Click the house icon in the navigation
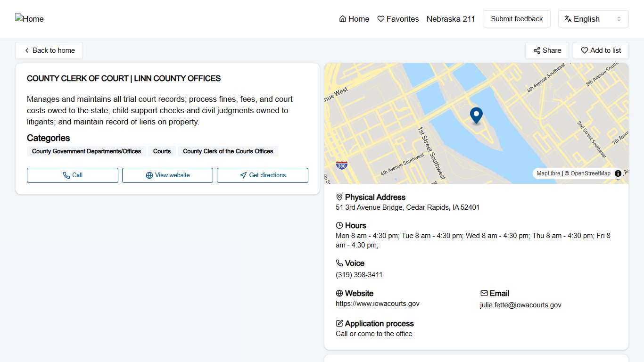This screenshot has height=362, width=644. click(x=343, y=19)
